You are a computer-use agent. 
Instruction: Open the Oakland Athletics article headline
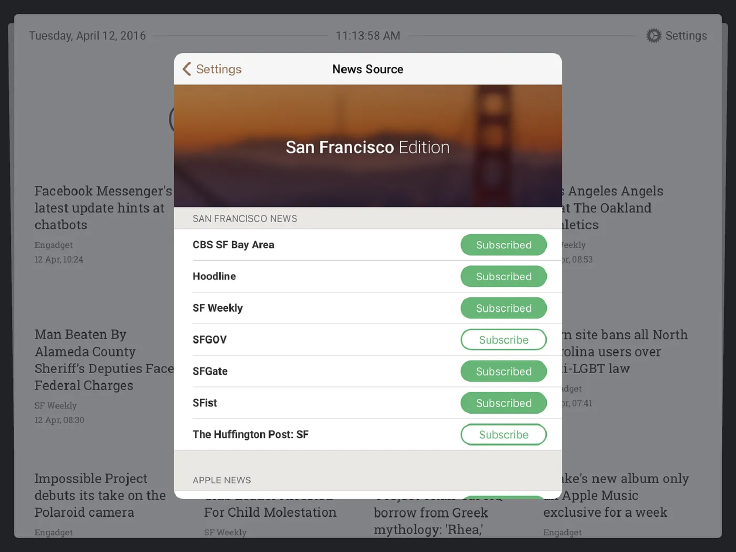click(x=612, y=208)
